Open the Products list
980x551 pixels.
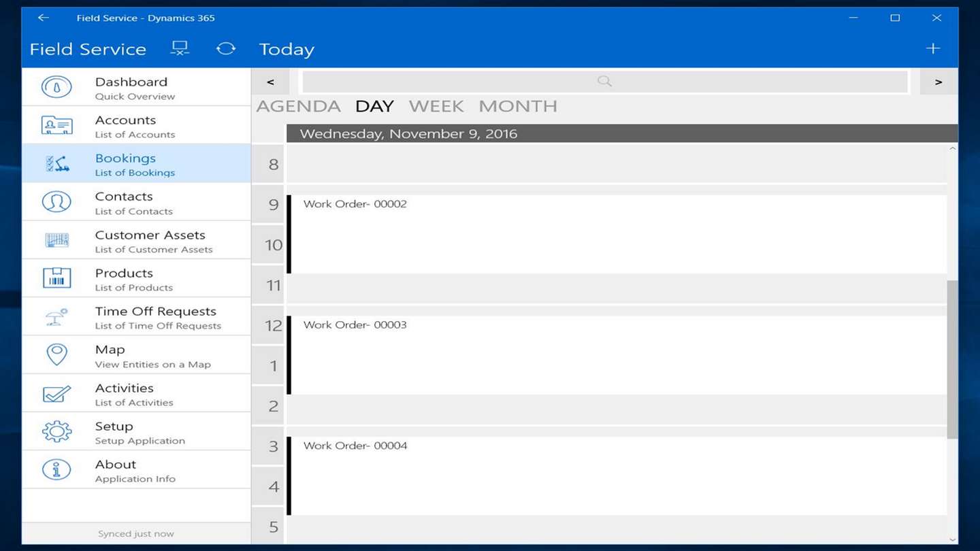[x=136, y=278]
